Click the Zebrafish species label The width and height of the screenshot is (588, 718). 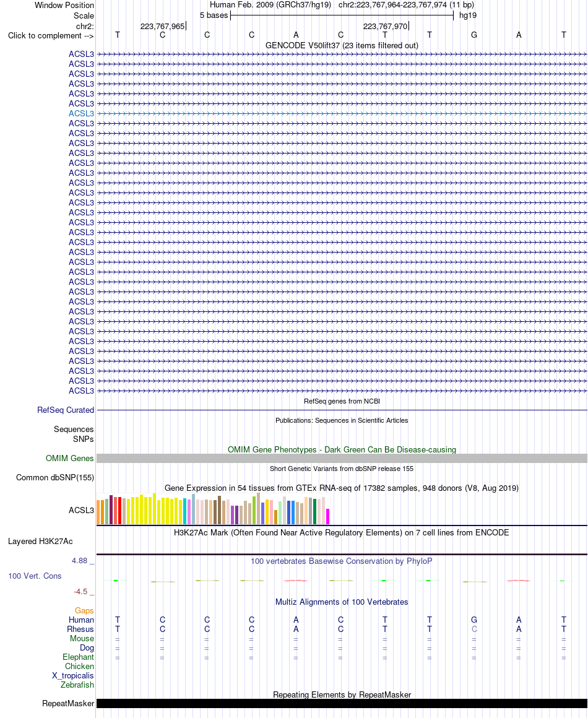(x=77, y=685)
